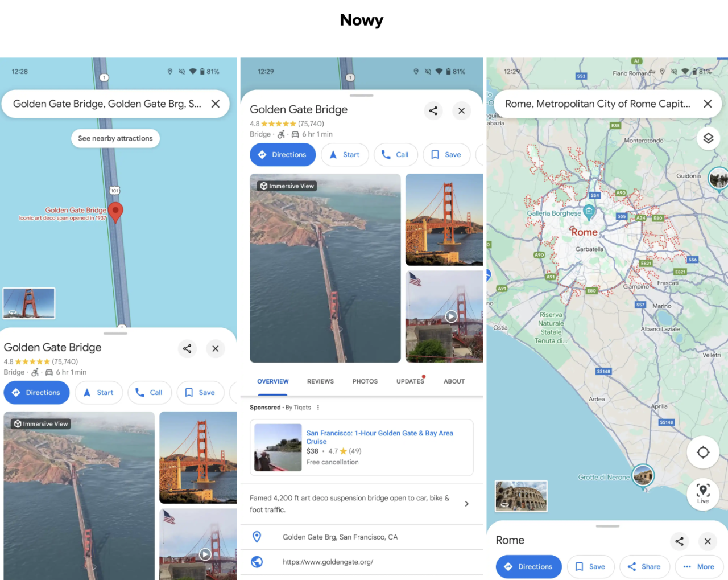Pull the sheet handle atop the middle screen

[x=362, y=96]
